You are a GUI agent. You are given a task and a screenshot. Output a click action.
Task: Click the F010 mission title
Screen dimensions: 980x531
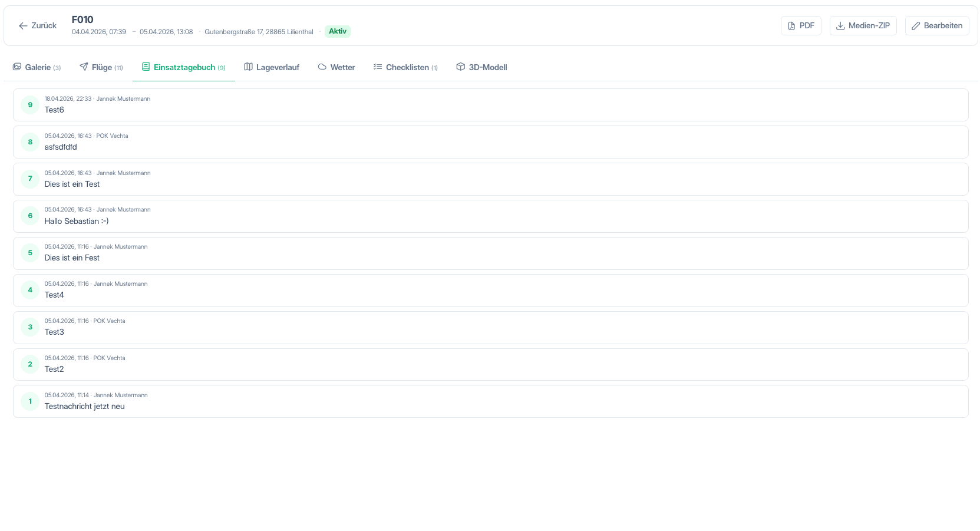(x=83, y=19)
